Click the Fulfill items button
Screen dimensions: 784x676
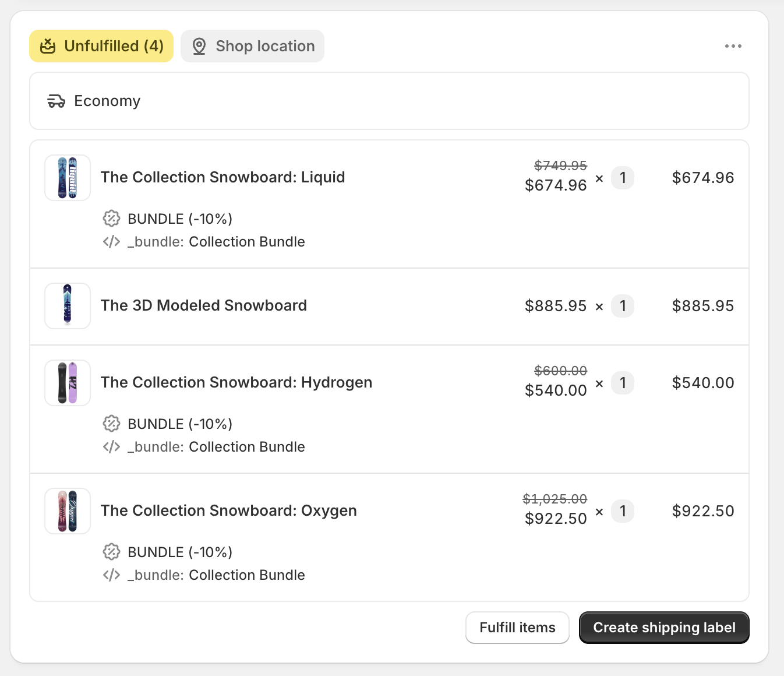click(517, 628)
